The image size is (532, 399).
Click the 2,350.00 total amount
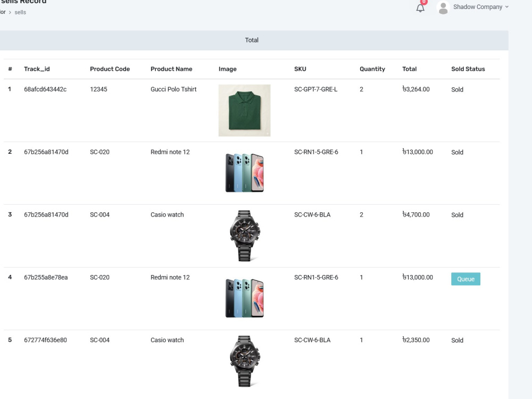click(x=415, y=340)
